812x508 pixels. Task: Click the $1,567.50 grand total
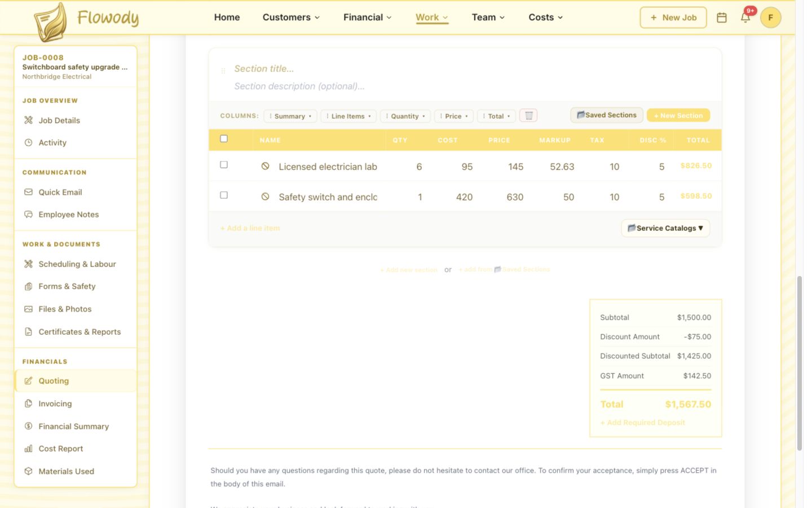coord(688,404)
